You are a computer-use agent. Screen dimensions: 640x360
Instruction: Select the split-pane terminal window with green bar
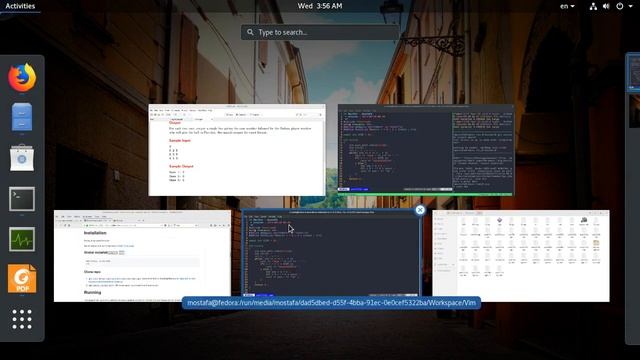(426, 150)
